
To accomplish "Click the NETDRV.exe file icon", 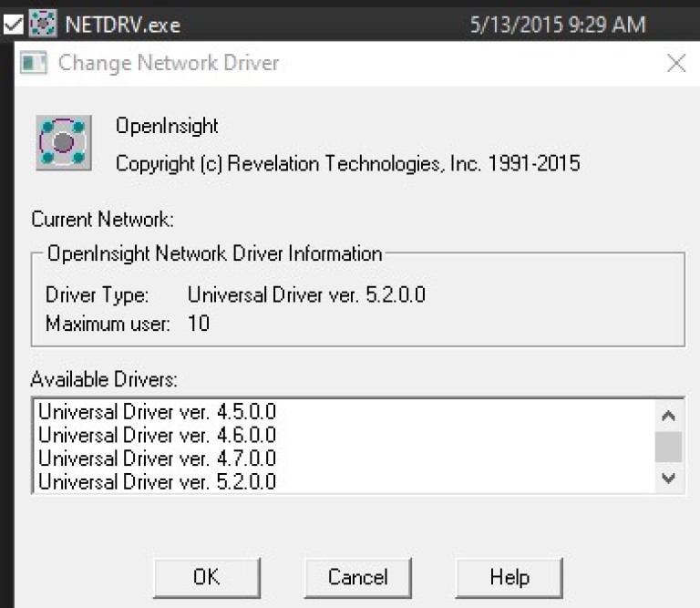I will [43, 23].
